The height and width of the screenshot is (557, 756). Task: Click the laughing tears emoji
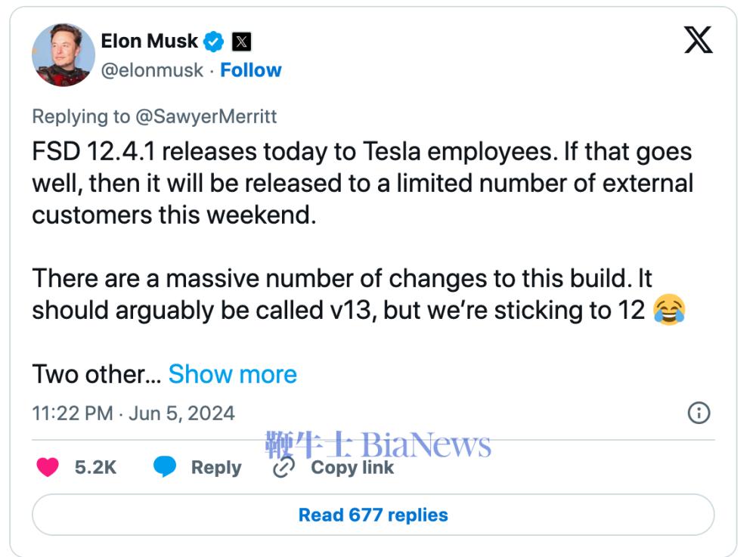669,311
